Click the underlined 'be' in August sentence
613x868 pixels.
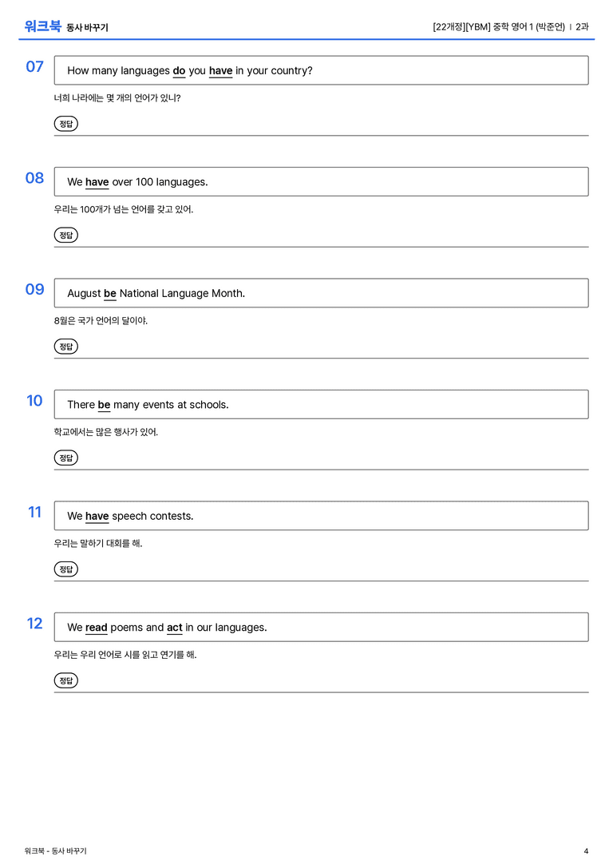(110, 293)
